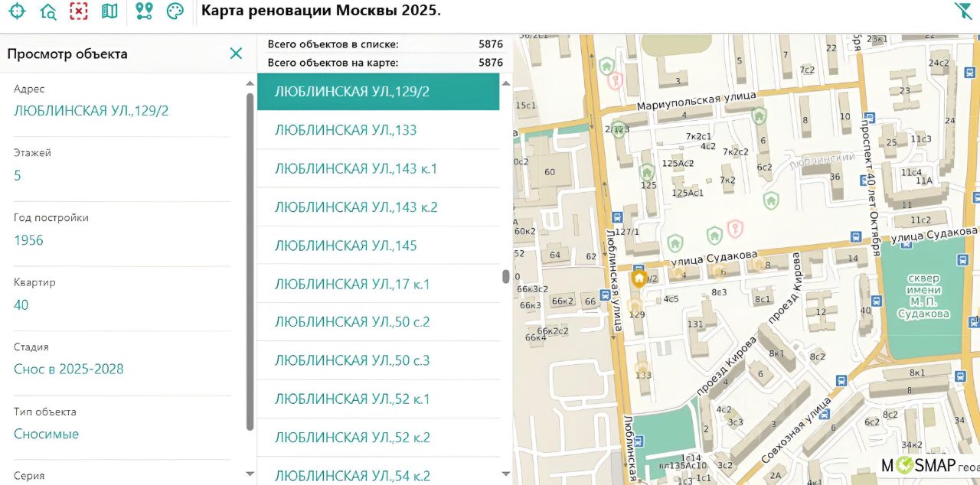The image size is (980, 485).
Task: Click the object list scroll down arrow
Action: [x=505, y=474]
